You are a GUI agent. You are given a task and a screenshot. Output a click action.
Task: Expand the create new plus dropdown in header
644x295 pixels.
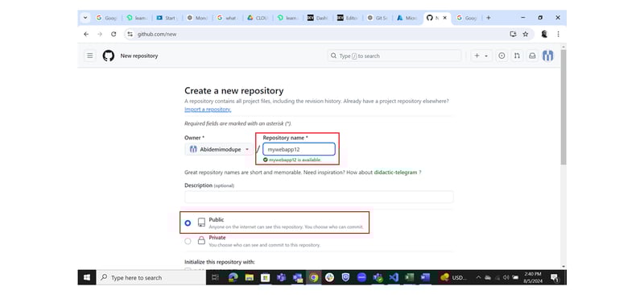(x=481, y=56)
